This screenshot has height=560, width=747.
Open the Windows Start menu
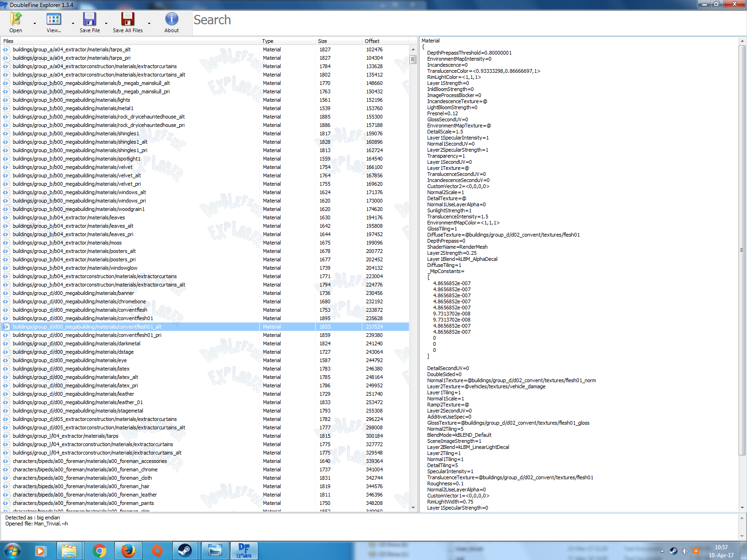pos(13,551)
